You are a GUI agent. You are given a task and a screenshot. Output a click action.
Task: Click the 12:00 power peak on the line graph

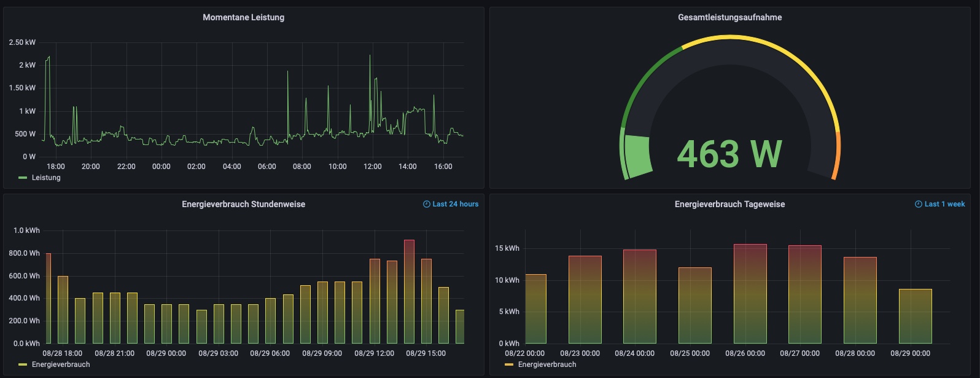pos(370,58)
